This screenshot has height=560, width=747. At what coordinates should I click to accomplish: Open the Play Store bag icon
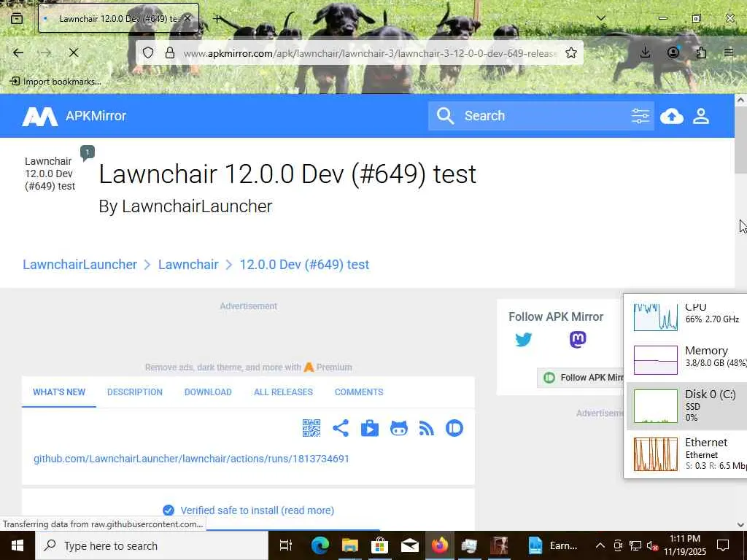[x=370, y=428]
